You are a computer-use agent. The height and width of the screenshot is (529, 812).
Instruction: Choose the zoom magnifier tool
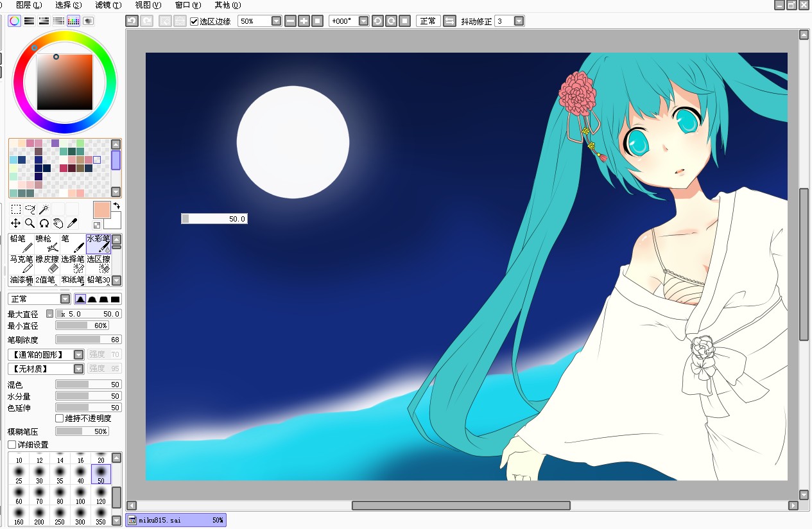[30, 223]
